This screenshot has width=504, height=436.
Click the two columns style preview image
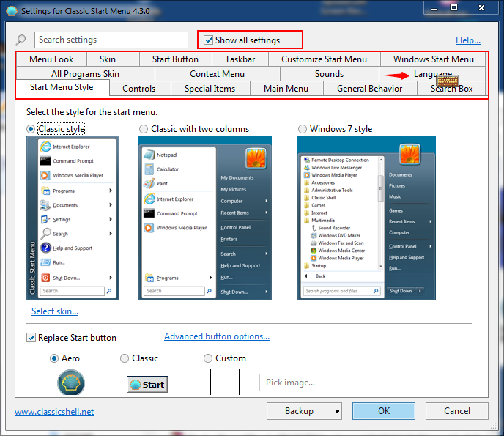(x=205, y=218)
